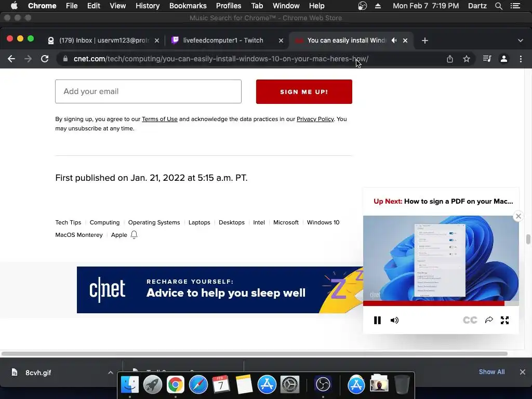532x399 pixels.
Task: Close the floating video player
Action: click(x=518, y=216)
